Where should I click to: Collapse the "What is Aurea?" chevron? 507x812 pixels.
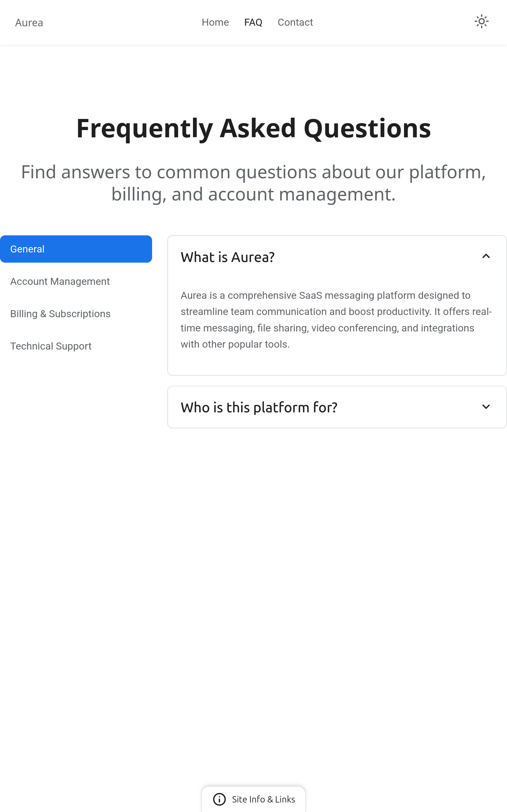(485, 256)
